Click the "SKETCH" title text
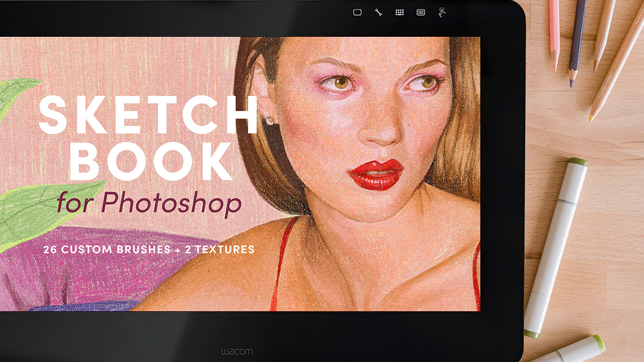The image size is (644, 362). [148, 114]
